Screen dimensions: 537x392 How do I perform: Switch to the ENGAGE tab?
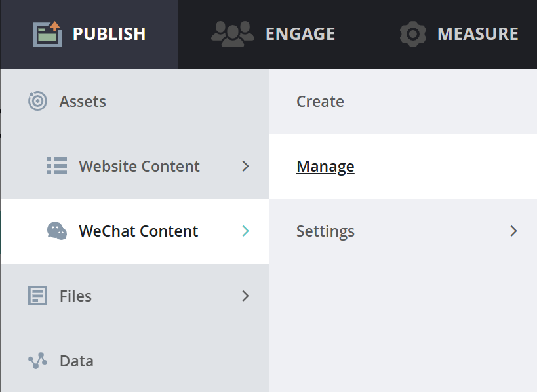tap(300, 34)
